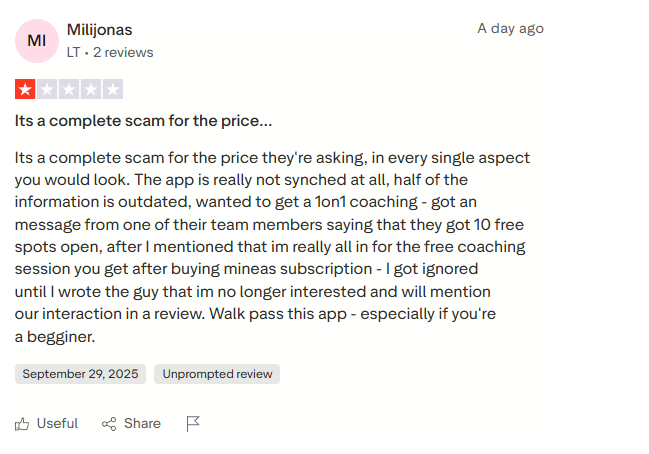Open reviewer Milijonas's profile name
The image size is (649, 454).
point(99,30)
